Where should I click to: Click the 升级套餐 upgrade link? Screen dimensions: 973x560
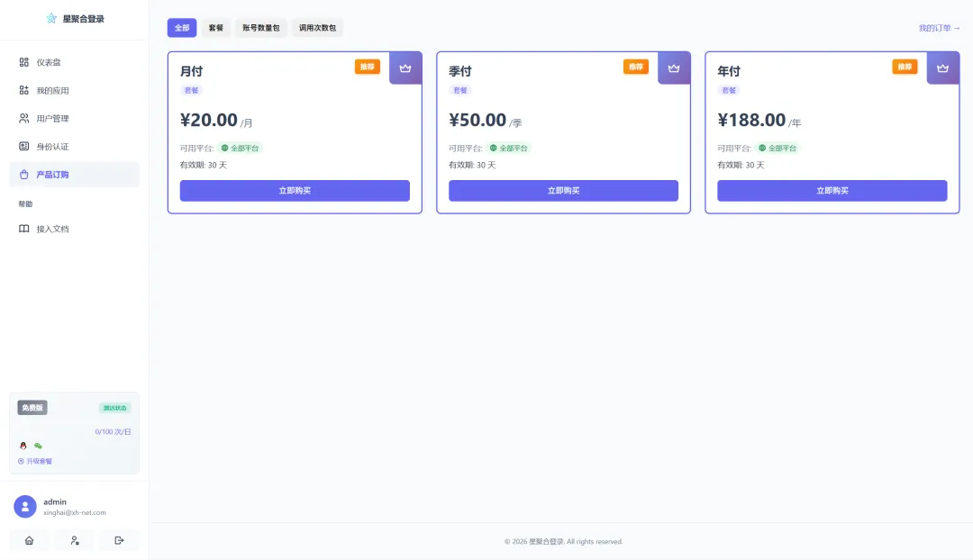36,461
